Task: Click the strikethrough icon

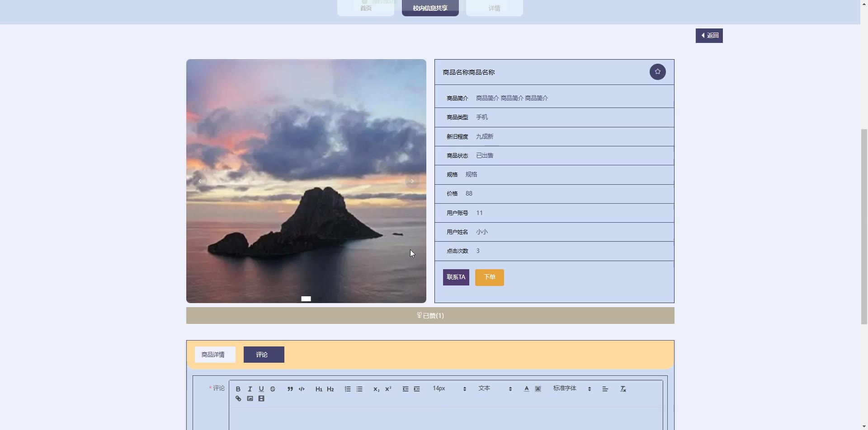Action: [273, 389]
